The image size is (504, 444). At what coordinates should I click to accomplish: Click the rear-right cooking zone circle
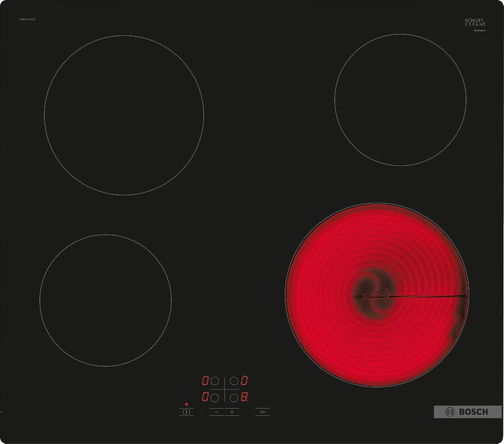(x=400, y=100)
